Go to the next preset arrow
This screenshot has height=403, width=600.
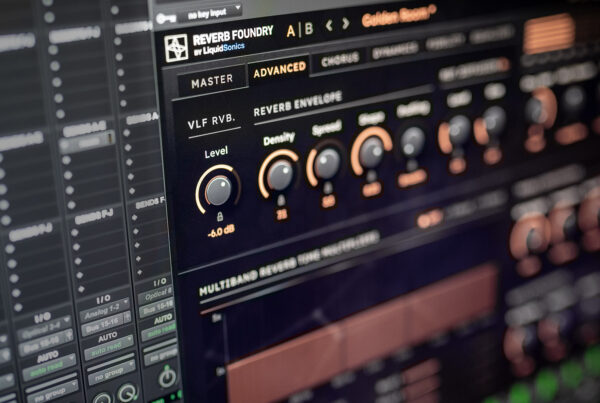[345, 24]
